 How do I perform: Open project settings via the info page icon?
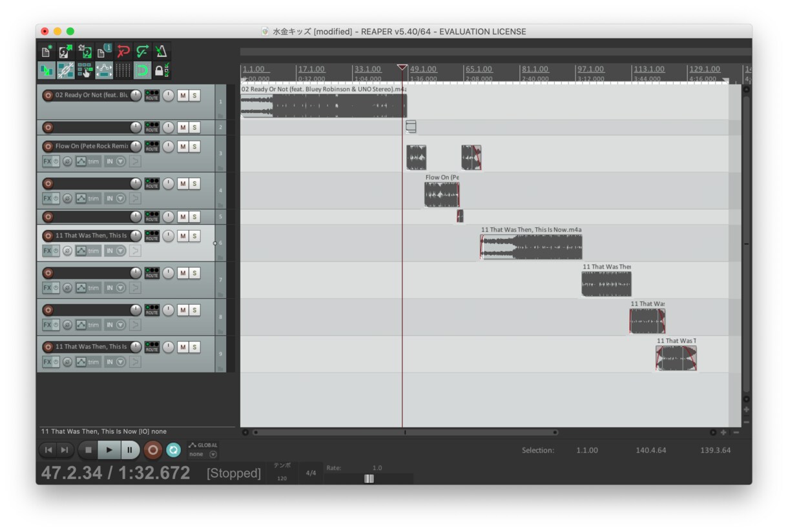click(x=104, y=52)
